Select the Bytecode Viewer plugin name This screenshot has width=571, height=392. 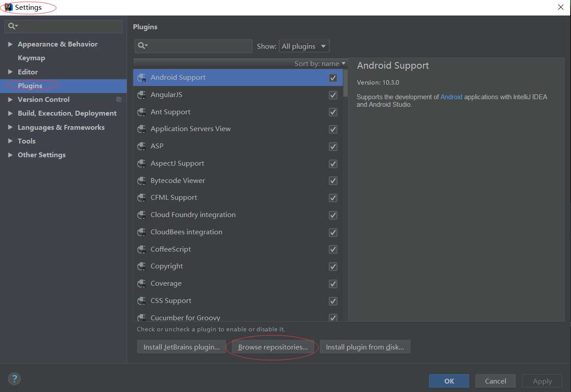point(178,181)
